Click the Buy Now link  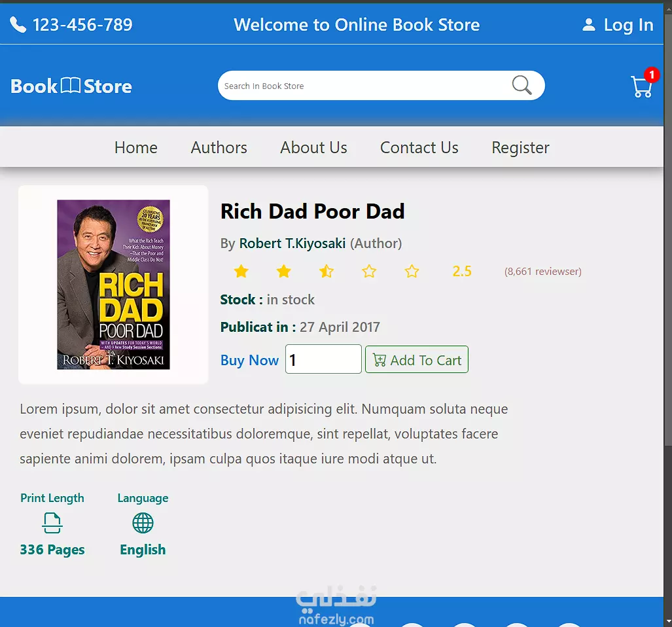249,360
